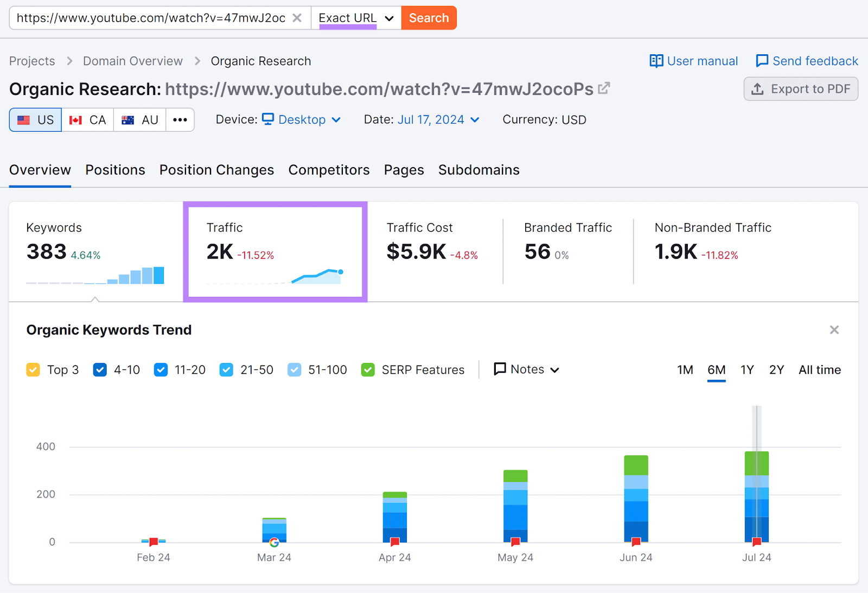Go to Domain Overview breadcrumb
Viewport: 868px width, 593px height.
pyautogui.click(x=133, y=61)
